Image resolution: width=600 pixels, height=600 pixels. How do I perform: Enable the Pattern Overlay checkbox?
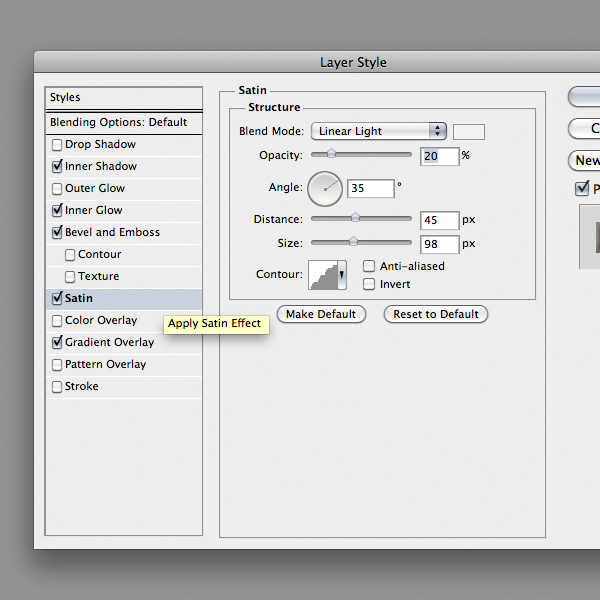click(57, 365)
